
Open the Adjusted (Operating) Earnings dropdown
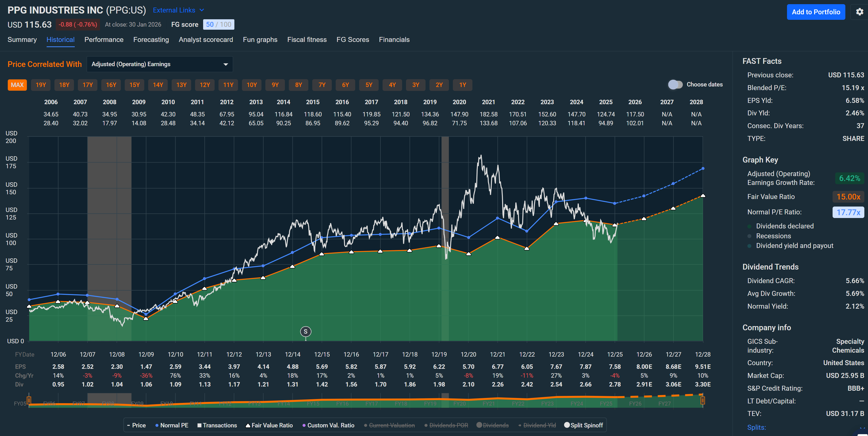(x=160, y=64)
